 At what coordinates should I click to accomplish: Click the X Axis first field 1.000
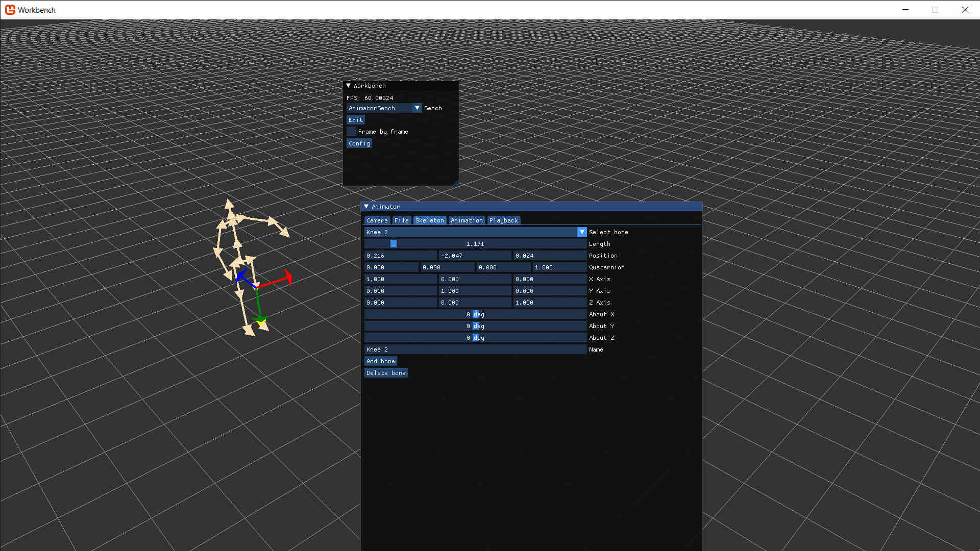401,279
